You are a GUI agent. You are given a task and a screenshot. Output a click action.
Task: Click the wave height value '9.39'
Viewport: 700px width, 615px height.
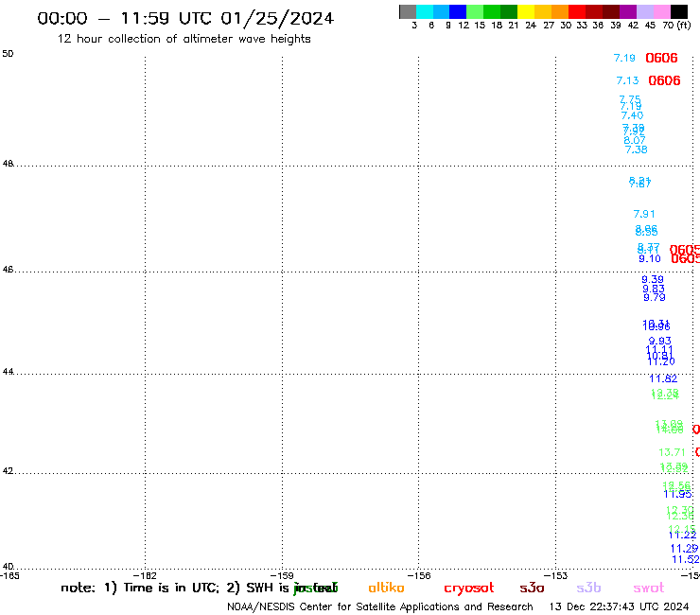[653, 279]
